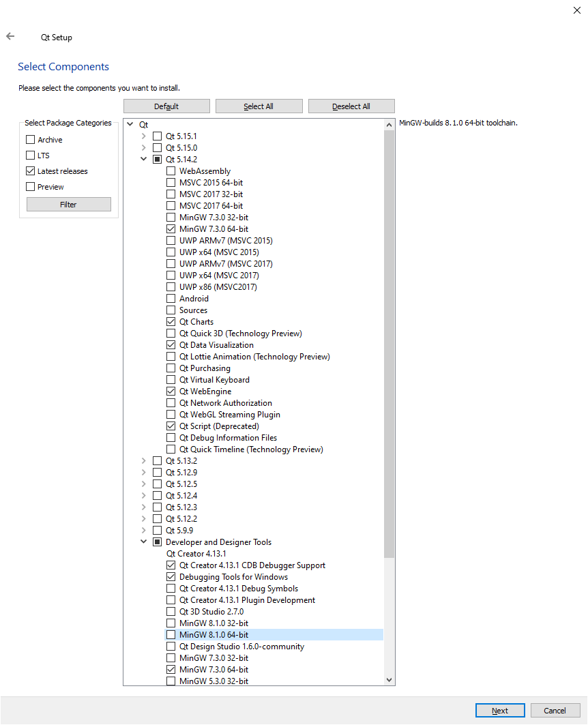
Task: Click the component tree scrollbar thumb
Action: tap(389, 344)
